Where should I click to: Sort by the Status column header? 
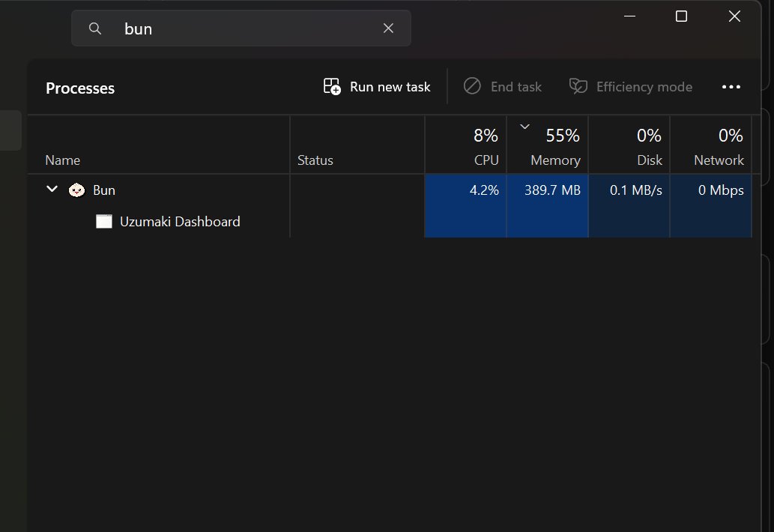pos(357,145)
